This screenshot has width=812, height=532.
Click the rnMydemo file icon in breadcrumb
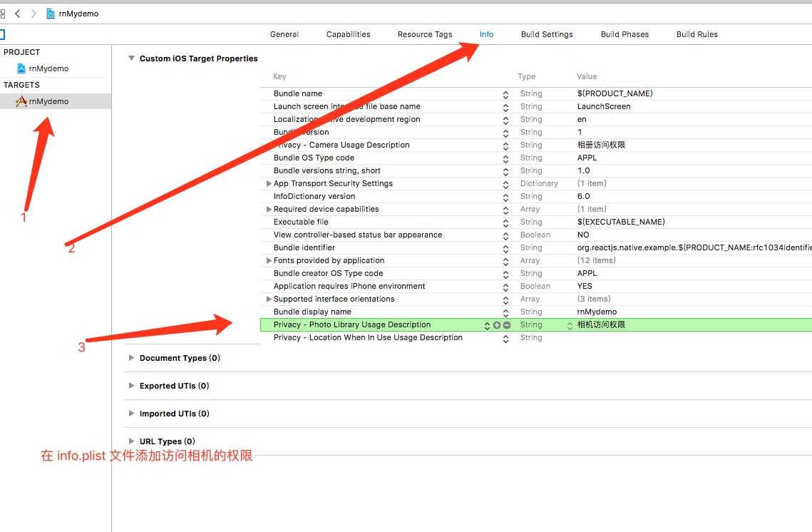[50, 14]
